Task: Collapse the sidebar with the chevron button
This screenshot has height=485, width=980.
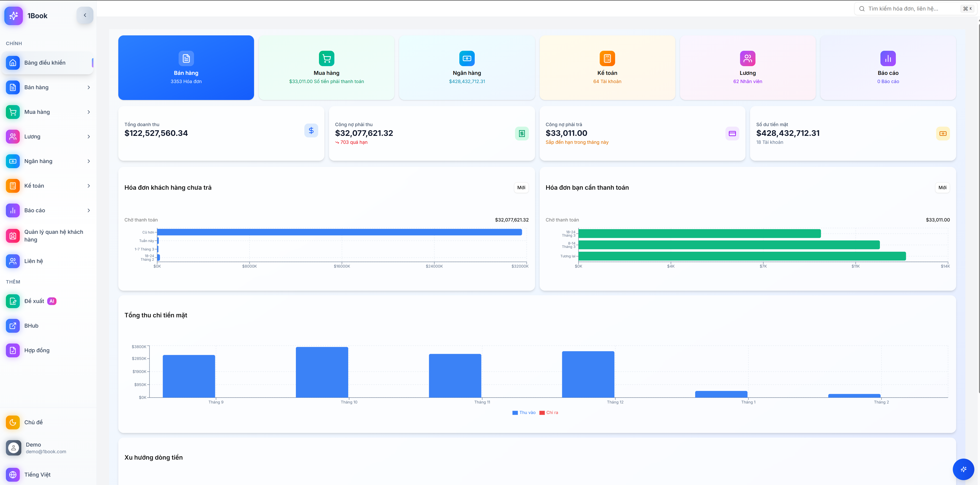Action: (x=85, y=15)
